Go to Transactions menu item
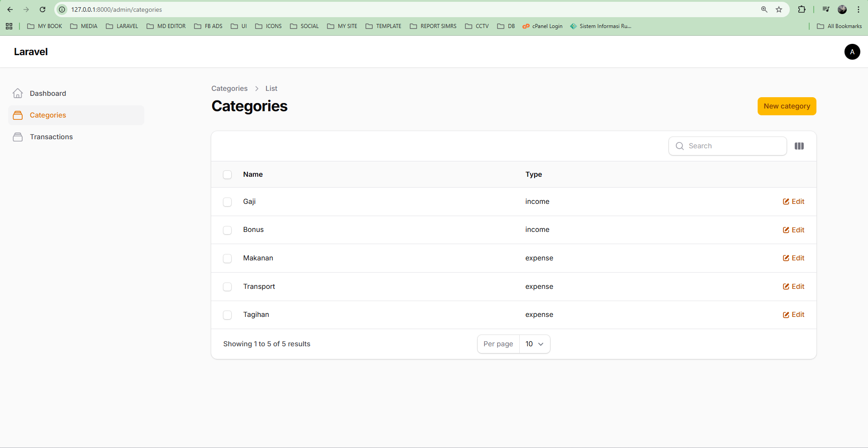The width and height of the screenshot is (868, 448). (51, 137)
